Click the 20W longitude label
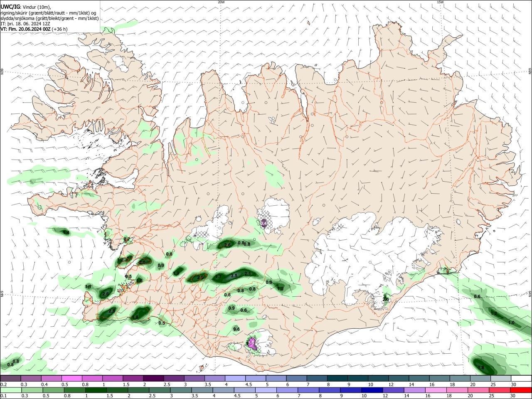The image size is (532, 399). tap(221, 2)
